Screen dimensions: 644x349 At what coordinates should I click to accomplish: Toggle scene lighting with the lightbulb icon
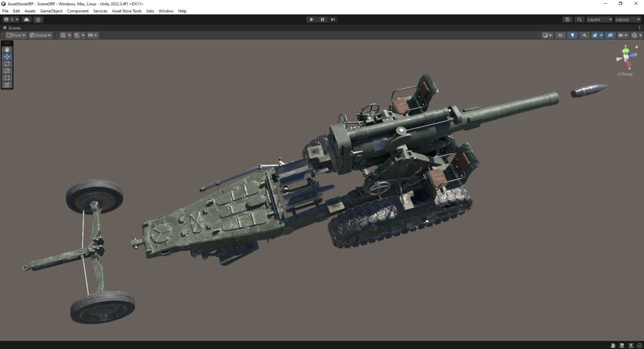[x=573, y=35]
